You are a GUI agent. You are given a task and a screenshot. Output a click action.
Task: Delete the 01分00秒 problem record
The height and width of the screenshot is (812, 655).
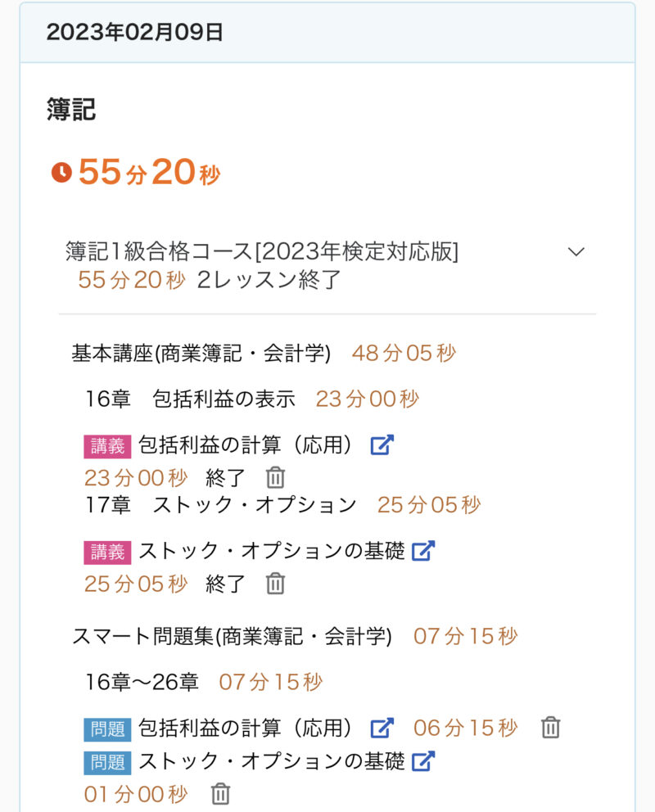(220, 793)
